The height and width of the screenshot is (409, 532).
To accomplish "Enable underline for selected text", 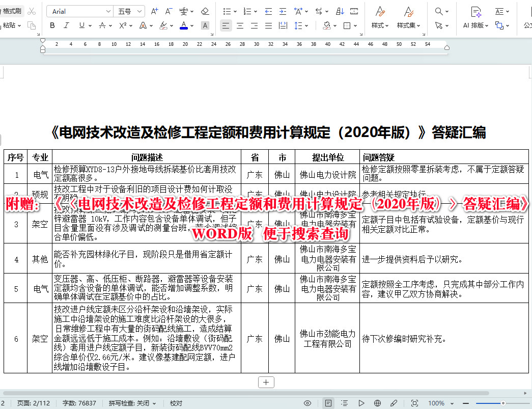I will pyautogui.click(x=81, y=24).
